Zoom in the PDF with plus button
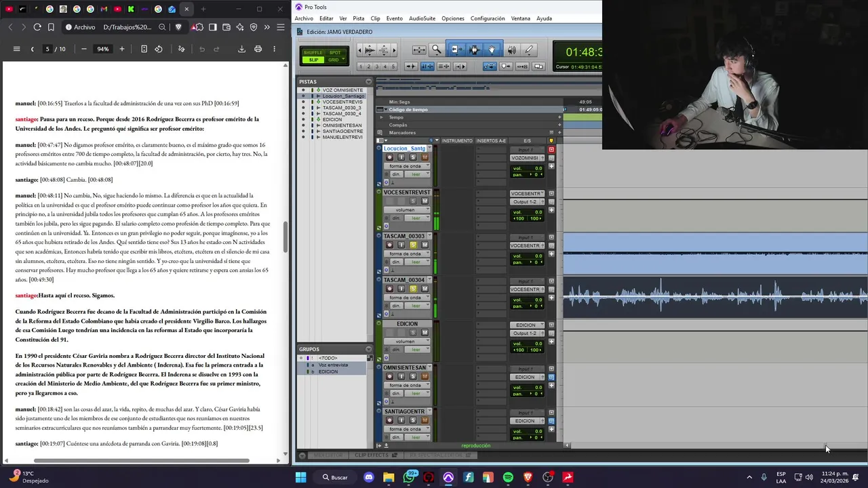Screen dimensions: 868x488 point(122,49)
